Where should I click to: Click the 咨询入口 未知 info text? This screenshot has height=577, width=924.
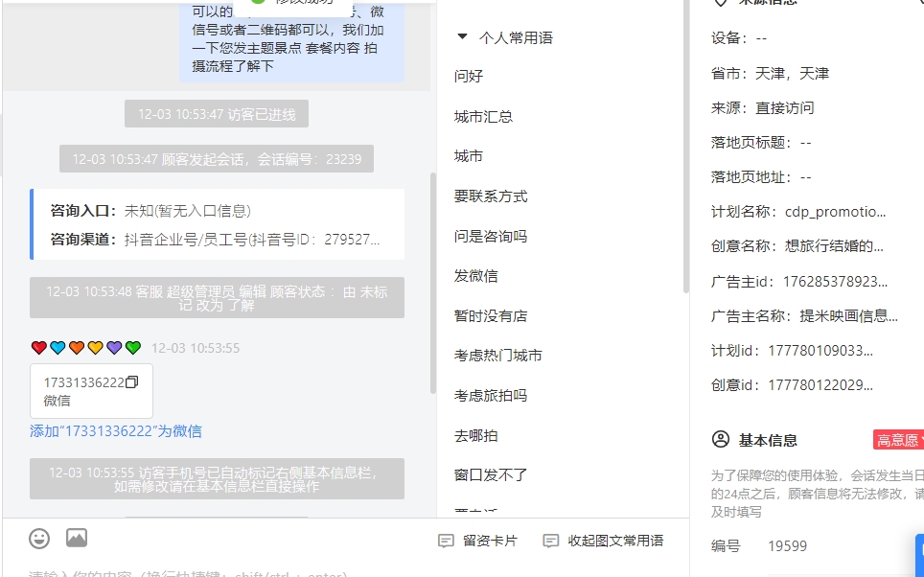tap(150, 211)
